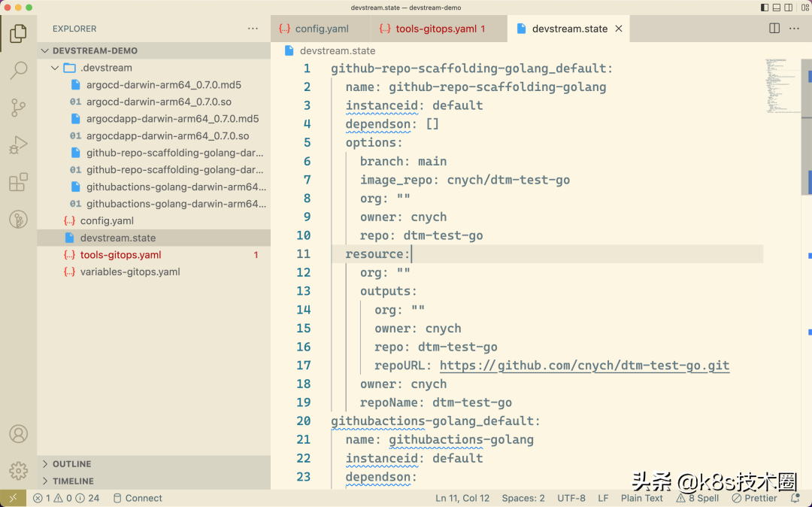Click line number 20 in the gutter
Image resolution: width=812 pixels, height=507 pixels.
(x=304, y=421)
